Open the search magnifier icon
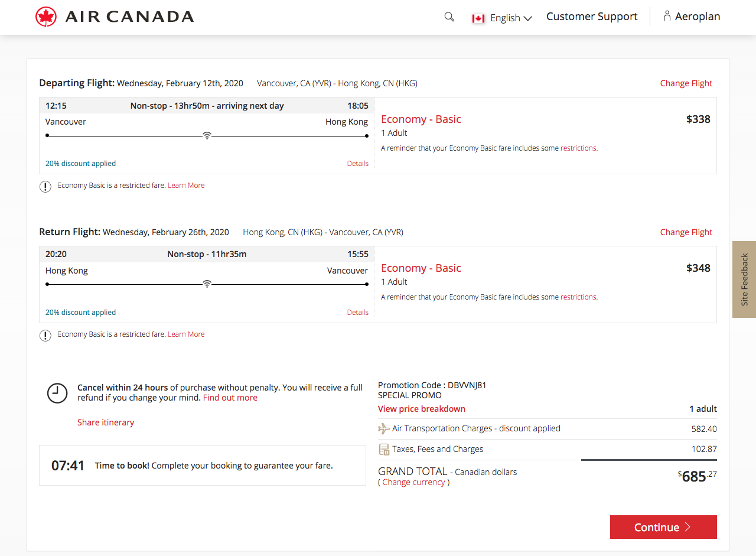Screen dimensions: 756x556 click(449, 17)
